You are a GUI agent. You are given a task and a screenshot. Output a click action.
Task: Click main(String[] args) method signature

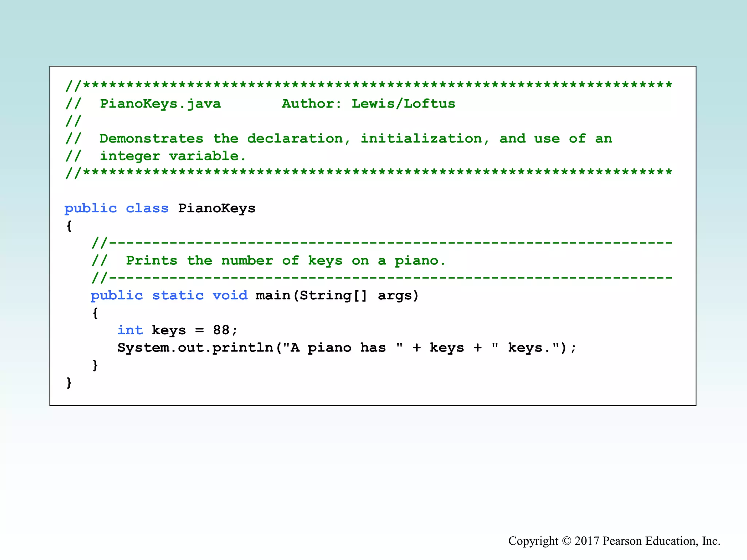point(337,295)
